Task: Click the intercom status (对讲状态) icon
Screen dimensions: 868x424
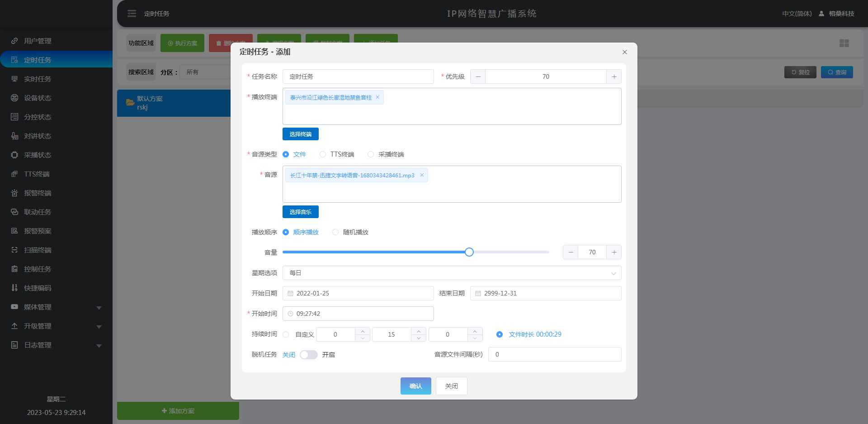Action: pos(14,136)
